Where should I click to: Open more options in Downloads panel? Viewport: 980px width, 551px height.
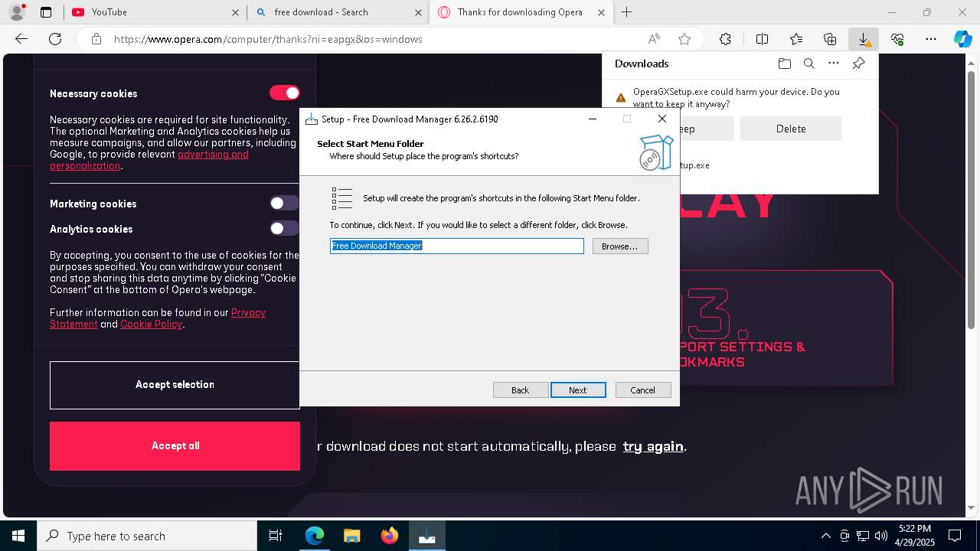pyautogui.click(x=834, y=64)
